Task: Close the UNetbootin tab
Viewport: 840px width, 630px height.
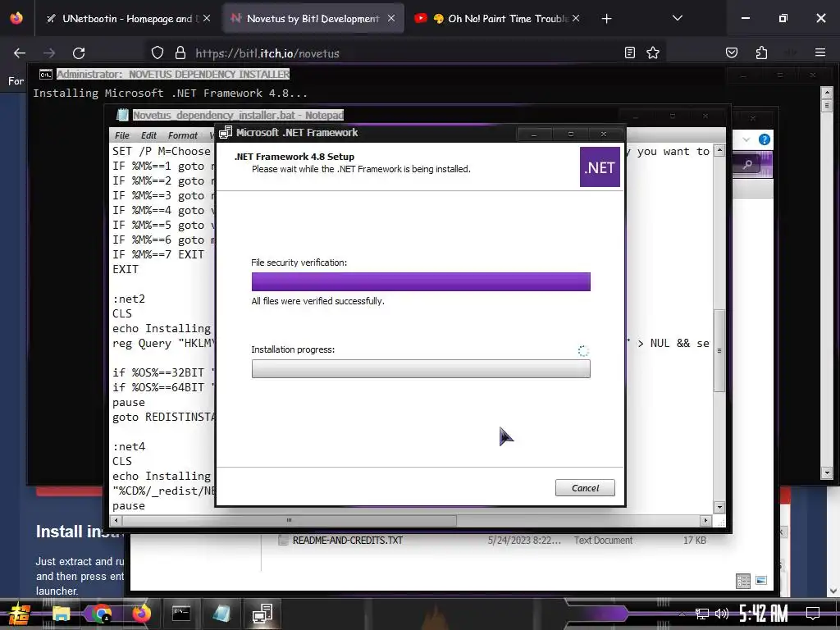Action: (x=207, y=18)
